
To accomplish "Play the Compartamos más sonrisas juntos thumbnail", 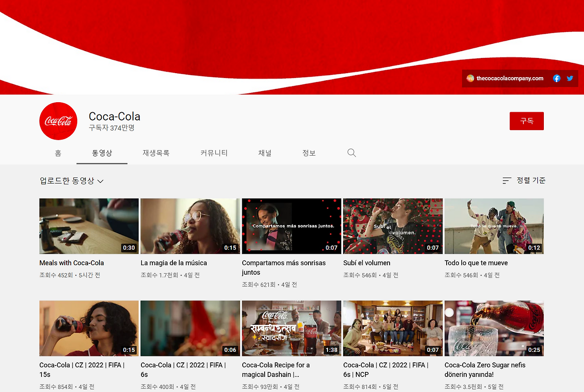I will [x=292, y=226].
